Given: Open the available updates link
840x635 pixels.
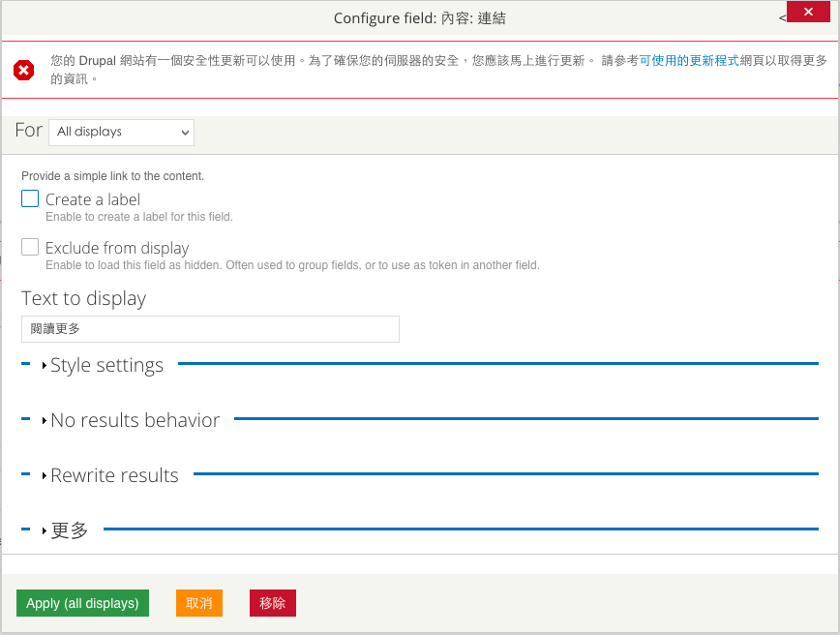Looking at the screenshot, I should tap(689, 61).
